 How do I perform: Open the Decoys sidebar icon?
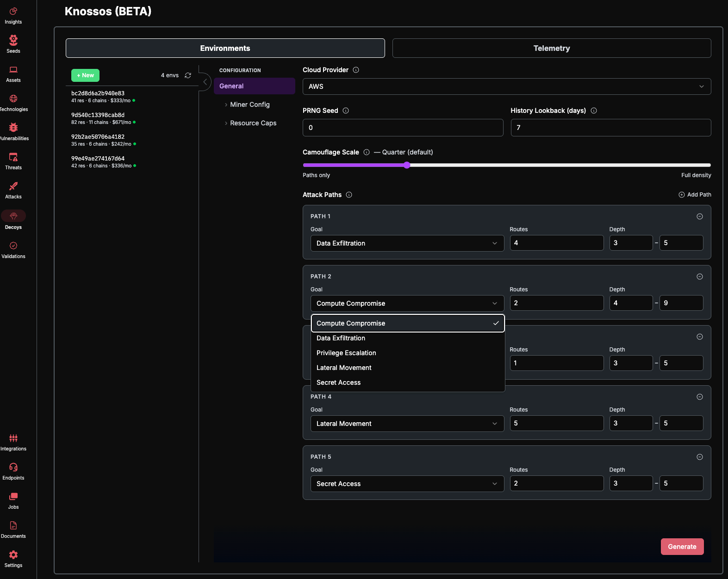pos(13,216)
